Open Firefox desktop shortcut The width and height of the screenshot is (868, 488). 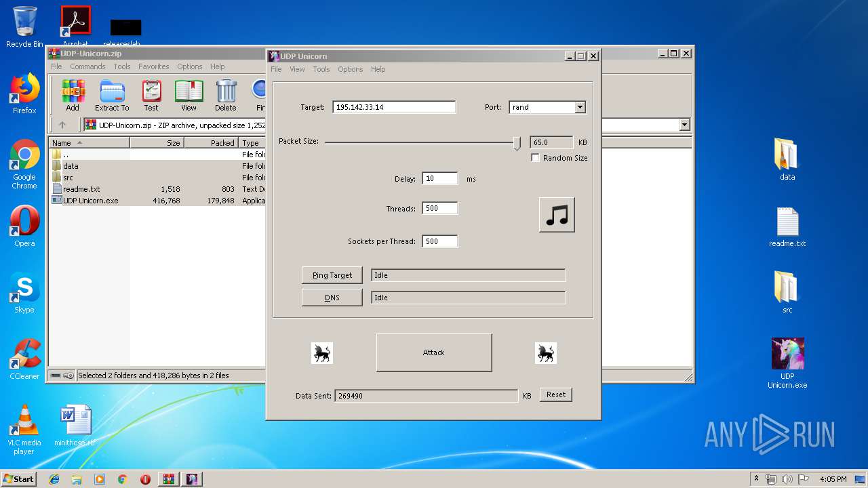24,94
